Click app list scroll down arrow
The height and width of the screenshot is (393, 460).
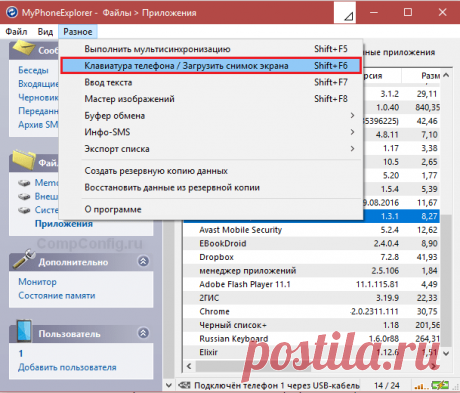(x=446, y=353)
